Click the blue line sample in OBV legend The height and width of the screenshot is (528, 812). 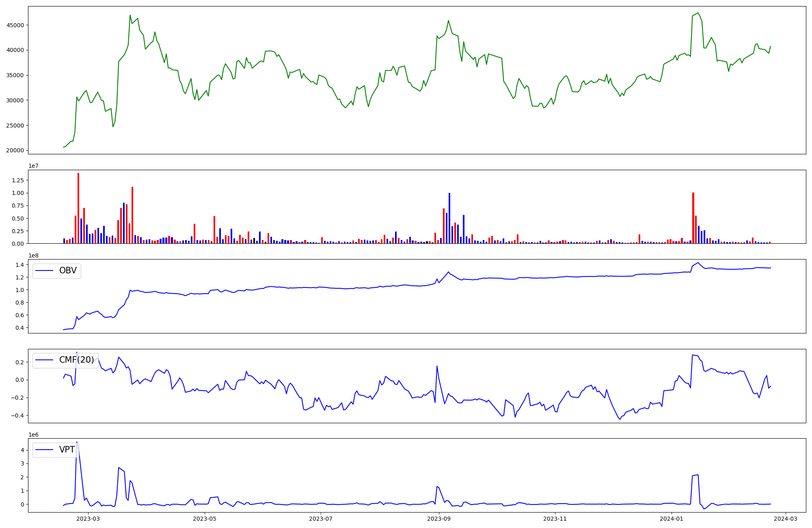tap(45, 271)
